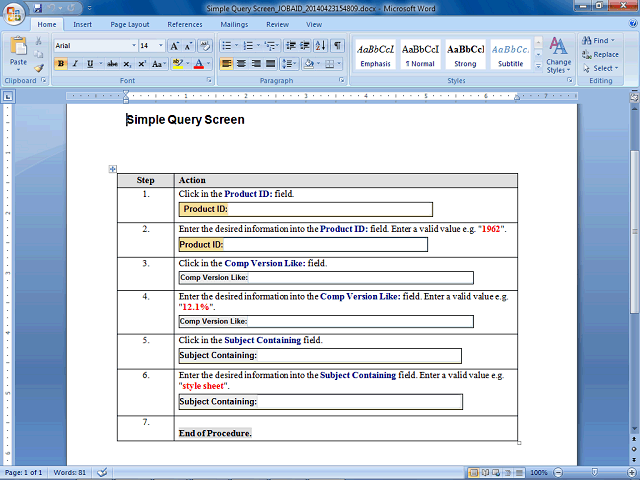Switch to the References tab

click(x=184, y=24)
